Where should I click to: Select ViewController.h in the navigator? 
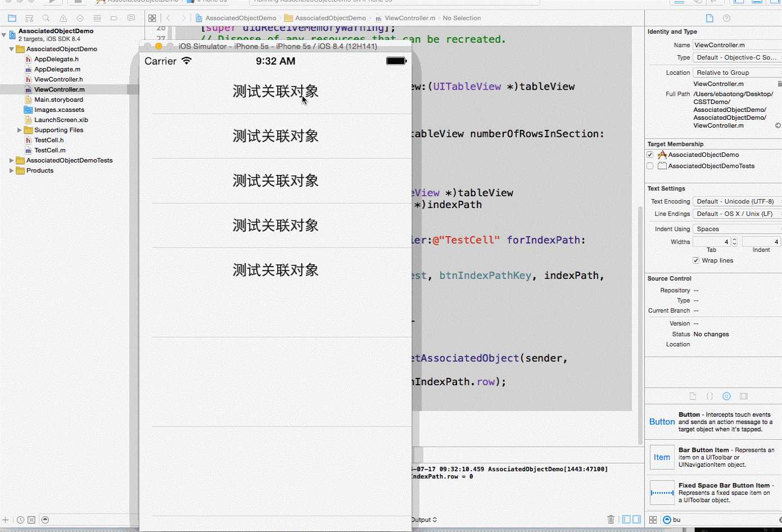(x=58, y=79)
